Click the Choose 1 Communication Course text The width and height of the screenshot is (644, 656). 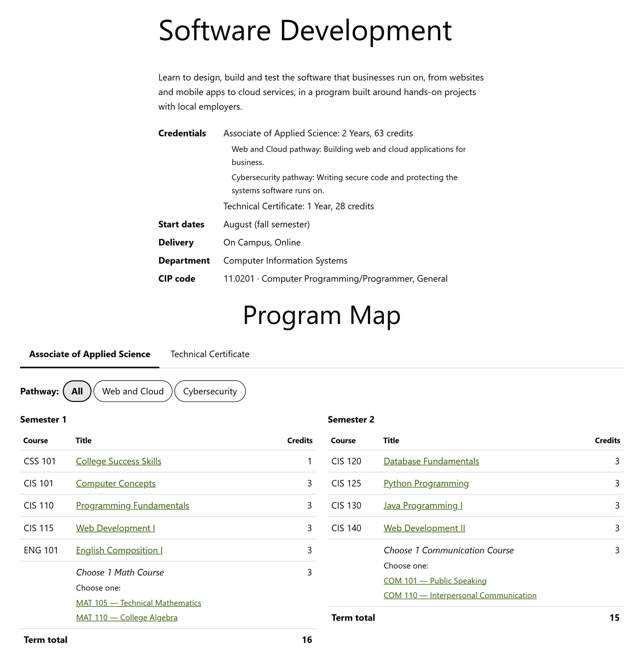[x=449, y=550]
